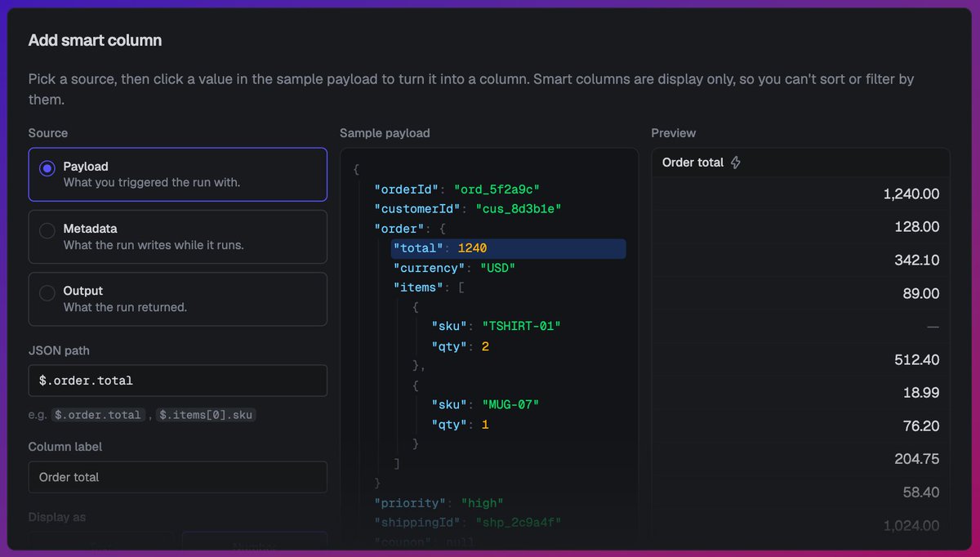Click the example path $.items[0].sku hint
Screen dimensions: 980x557
point(206,415)
